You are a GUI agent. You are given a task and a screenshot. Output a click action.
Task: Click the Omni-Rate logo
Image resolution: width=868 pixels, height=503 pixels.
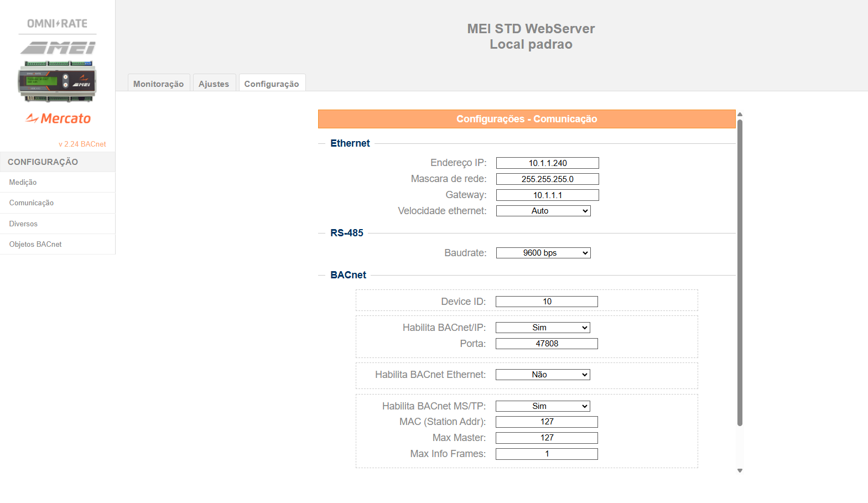(58, 23)
